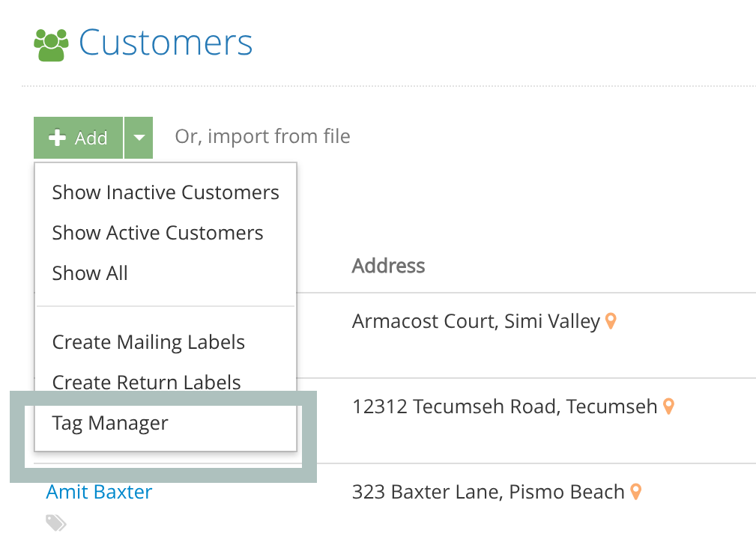The width and height of the screenshot is (756, 542).
Task: Open the Tag Manager
Action: click(x=108, y=423)
